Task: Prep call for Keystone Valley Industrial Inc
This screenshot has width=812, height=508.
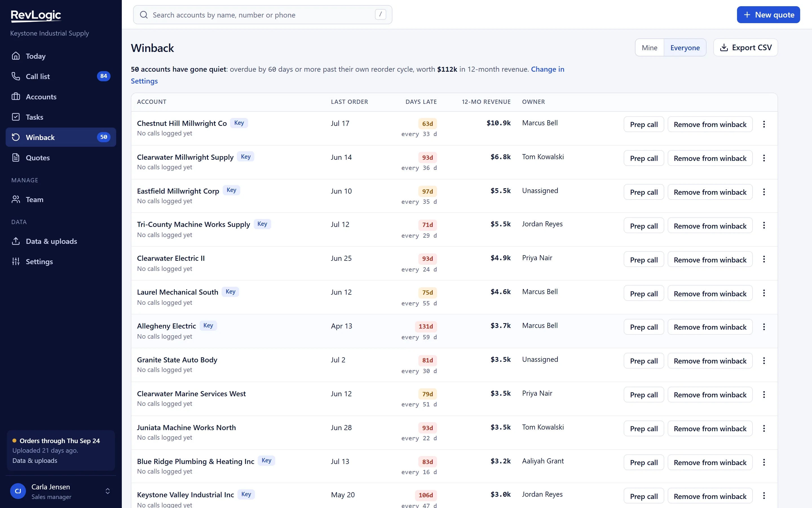Action: [644, 496]
